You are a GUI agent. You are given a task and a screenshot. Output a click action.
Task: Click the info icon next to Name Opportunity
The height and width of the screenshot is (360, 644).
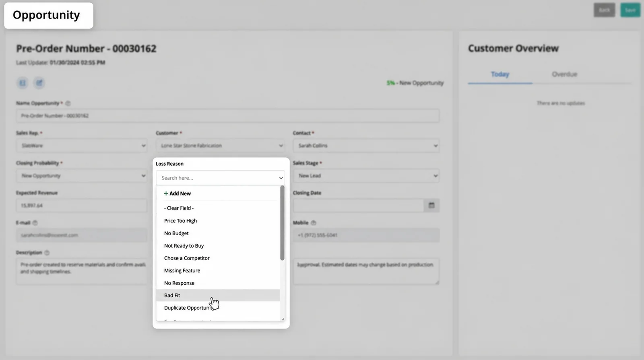coord(68,103)
